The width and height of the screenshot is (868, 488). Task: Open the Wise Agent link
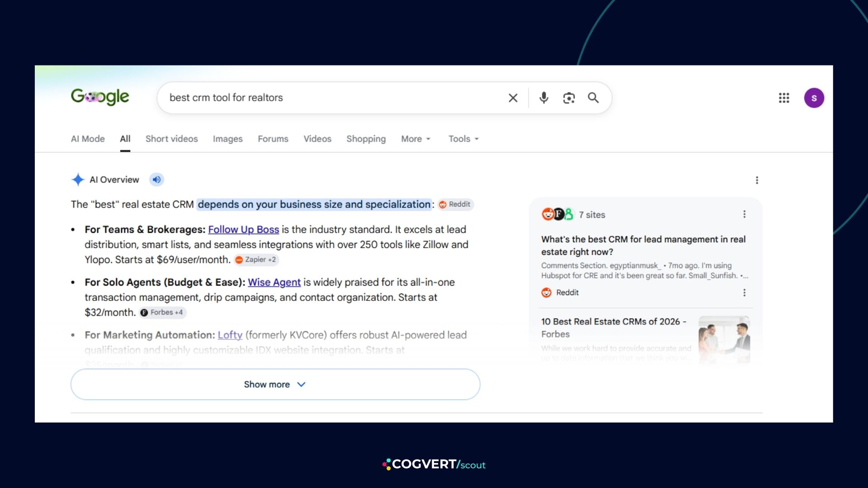274,282
